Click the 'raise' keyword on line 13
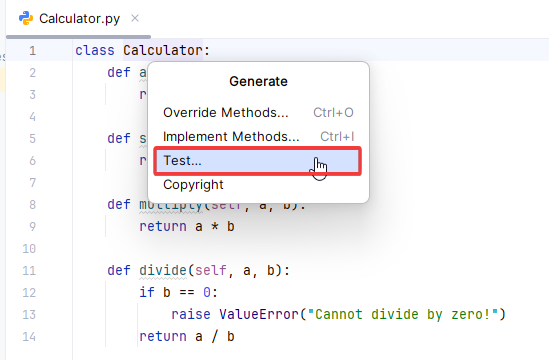Viewport: 549px width, 360px height. [190, 314]
